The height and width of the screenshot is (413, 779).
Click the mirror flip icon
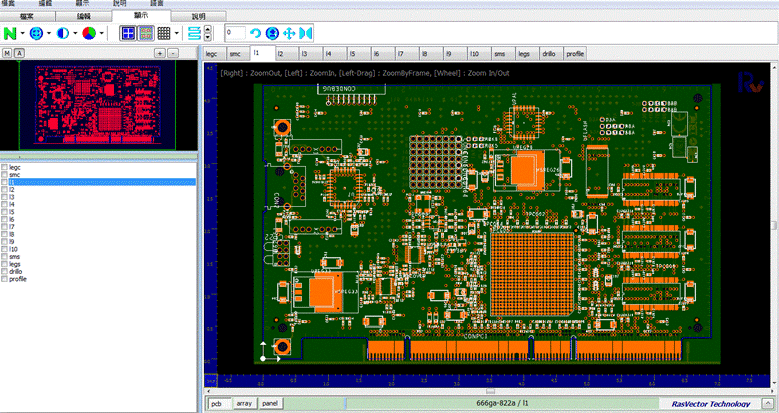306,34
